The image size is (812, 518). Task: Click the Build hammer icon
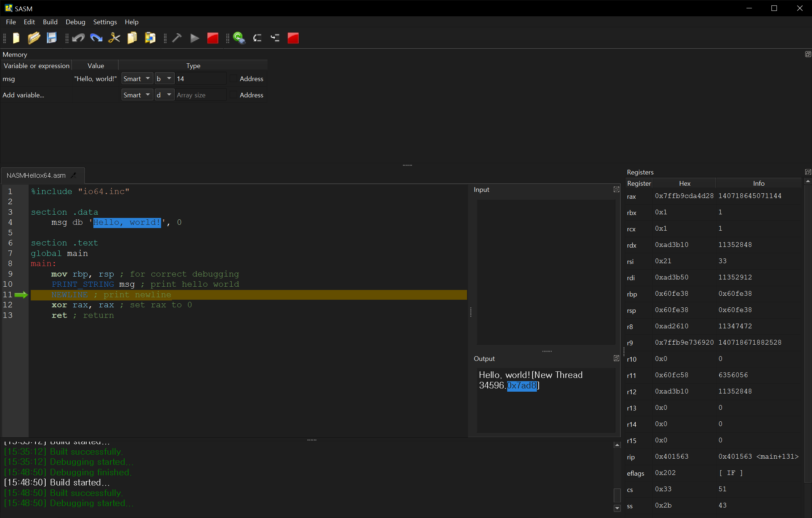click(x=177, y=38)
